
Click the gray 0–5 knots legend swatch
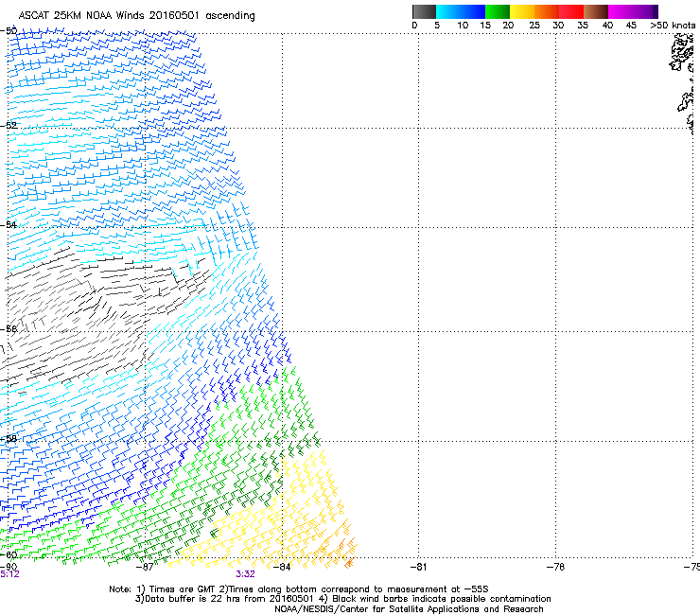coord(424,11)
